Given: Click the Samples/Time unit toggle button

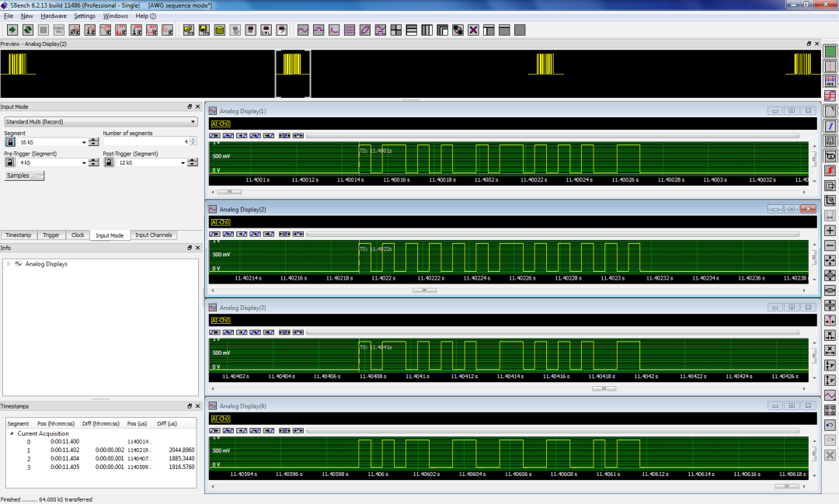Looking at the screenshot, I should click(25, 176).
